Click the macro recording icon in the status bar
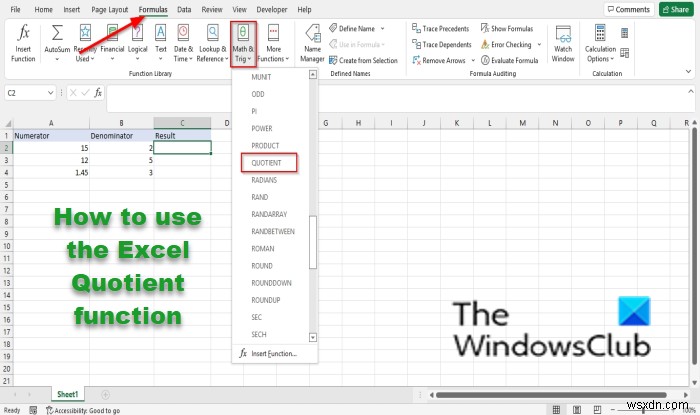Image resolution: width=700 pixels, height=415 pixels. [33, 410]
